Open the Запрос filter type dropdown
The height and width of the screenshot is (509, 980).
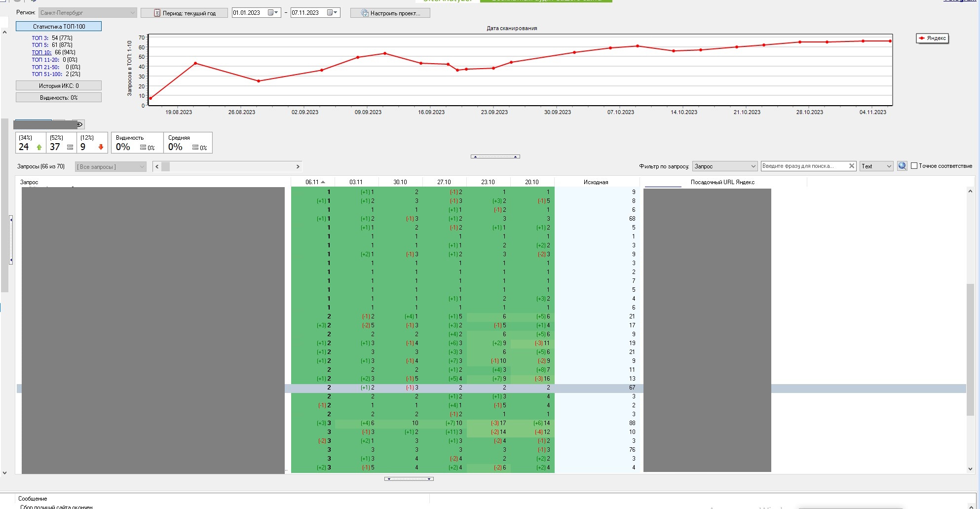pos(724,166)
